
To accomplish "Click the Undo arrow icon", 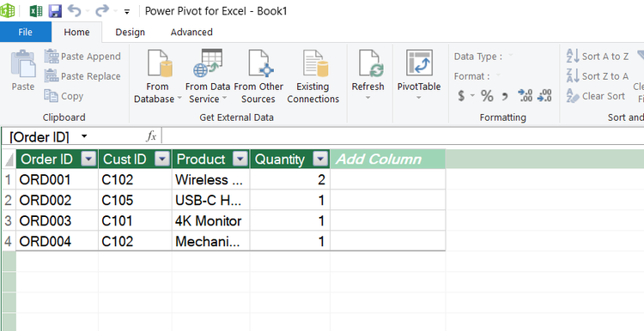I will click(x=75, y=10).
